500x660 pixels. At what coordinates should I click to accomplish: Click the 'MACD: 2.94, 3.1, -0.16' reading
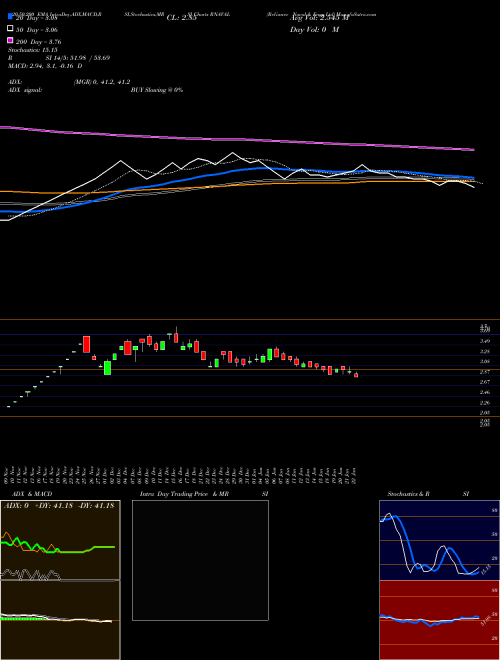(45, 66)
